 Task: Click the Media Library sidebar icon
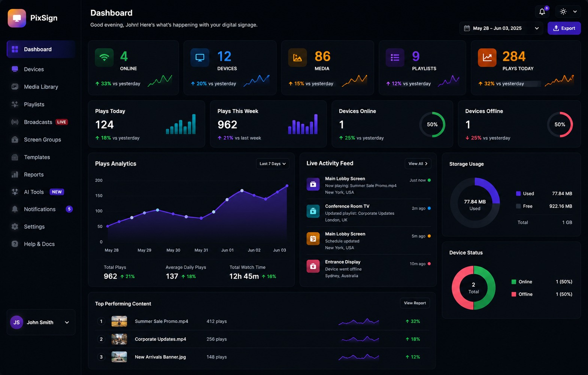coord(15,87)
